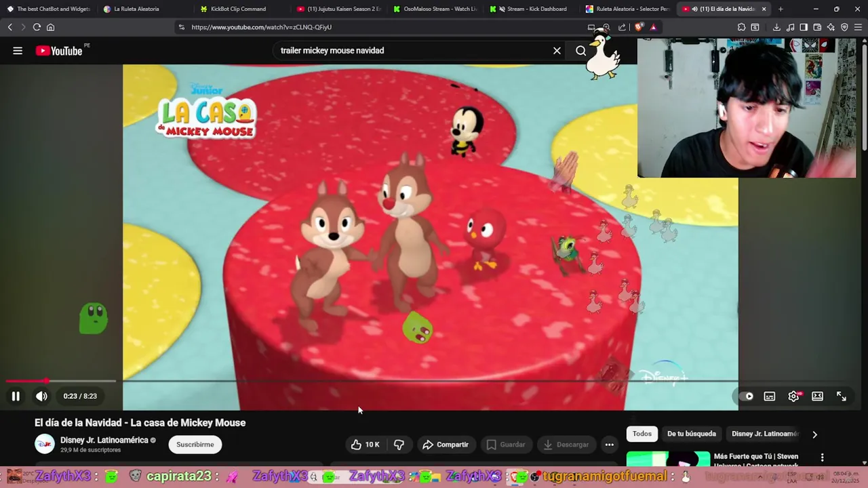This screenshot has height=488, width=868.
Task: Switch to KickBot Clip Command tab
Action: pyautogui.click(x=241, y=9)
